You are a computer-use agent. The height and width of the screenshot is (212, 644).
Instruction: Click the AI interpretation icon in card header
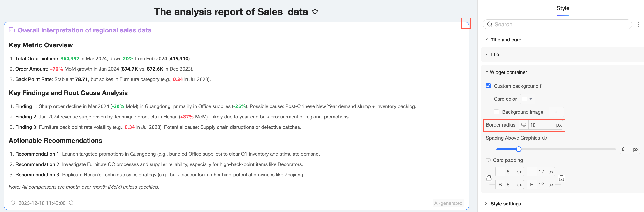click(x=12, y=30)
